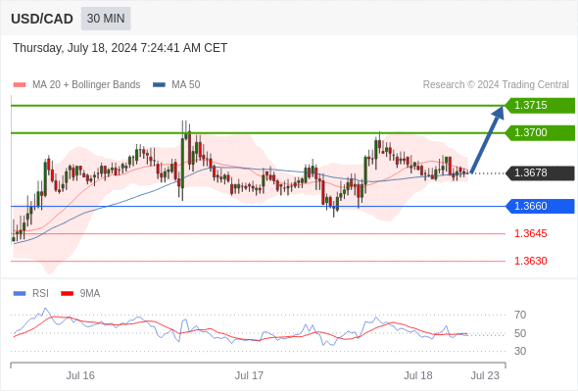Viewport: 578px width, 392px height.
Task: Click the date text 'Thursday, July 18, 2024 7:24:41 AM CET'
Action: pos(120,48)
